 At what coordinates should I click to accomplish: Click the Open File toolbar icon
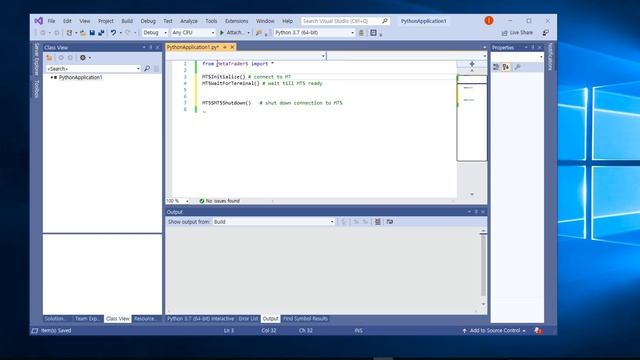click(83, 33)
